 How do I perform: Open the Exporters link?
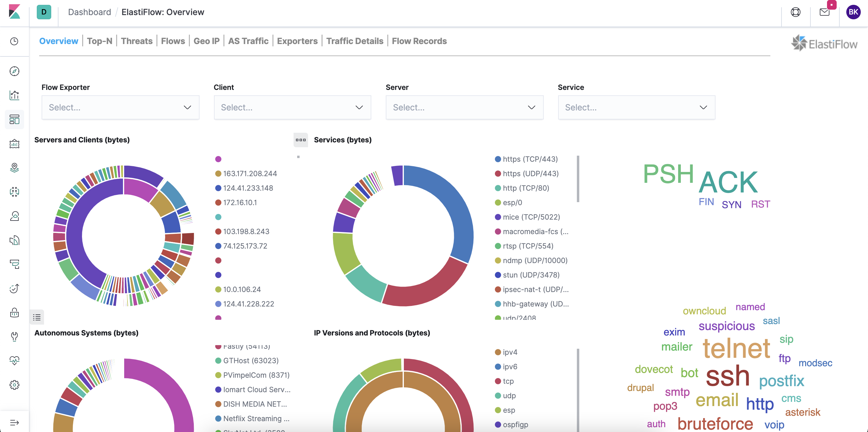coord(297,41)
